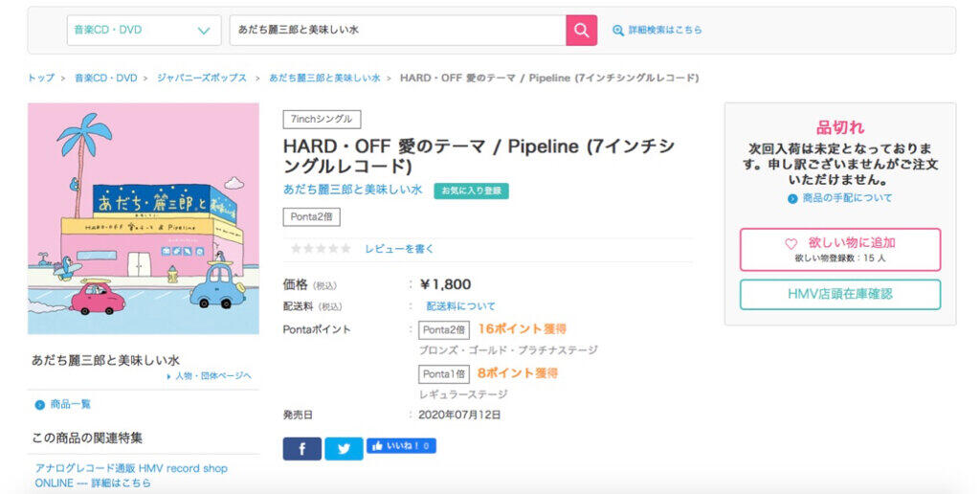Viewport: 980px width, 494px height.
Task: Click the 16ポイント獲得 text
Action: point(522,329)
